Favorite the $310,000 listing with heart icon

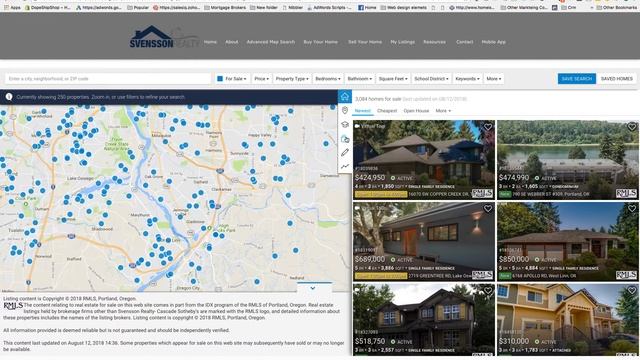tap(632, 290)
